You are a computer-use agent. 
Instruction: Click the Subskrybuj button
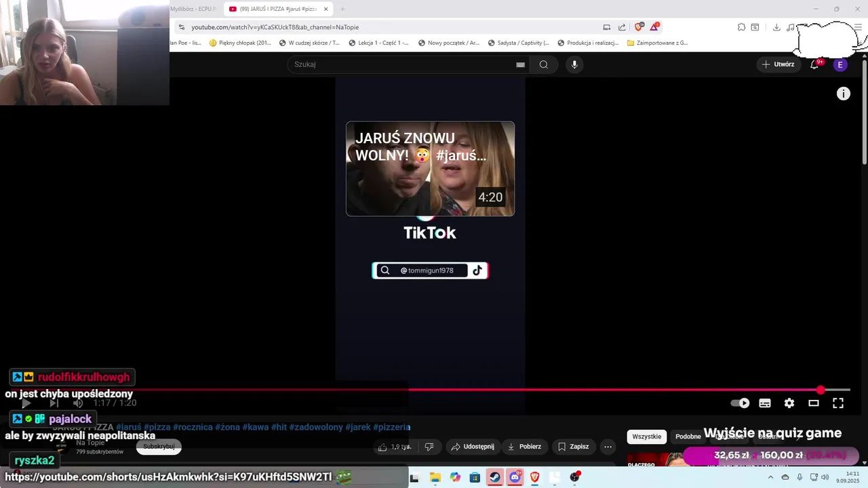click(159, 447)
